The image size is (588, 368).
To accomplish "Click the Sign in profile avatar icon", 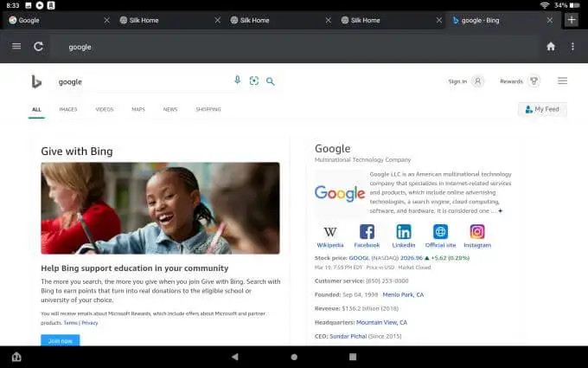I will [x=477, y=81].
